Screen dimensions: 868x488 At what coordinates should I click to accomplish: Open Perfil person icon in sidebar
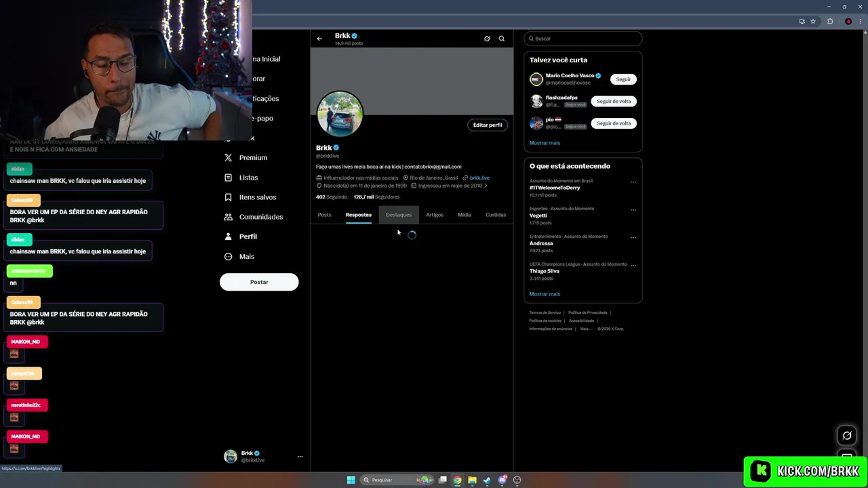pos(229,237)
